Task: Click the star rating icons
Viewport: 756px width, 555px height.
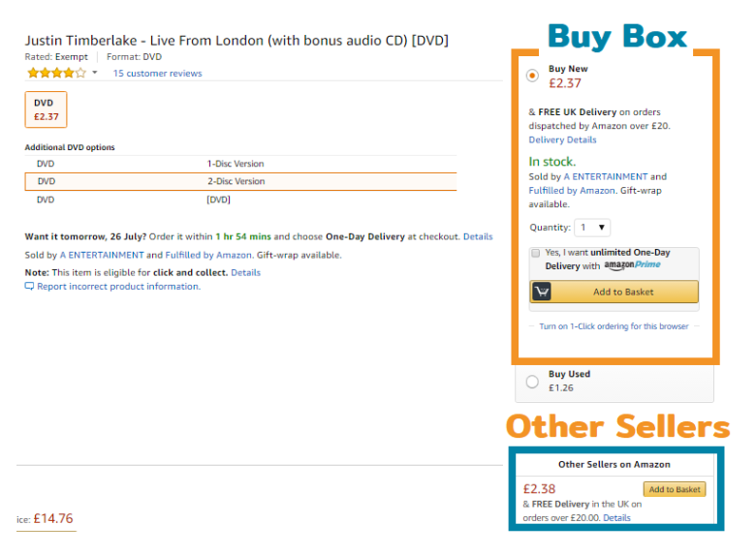Action: (x=56, y=74)
